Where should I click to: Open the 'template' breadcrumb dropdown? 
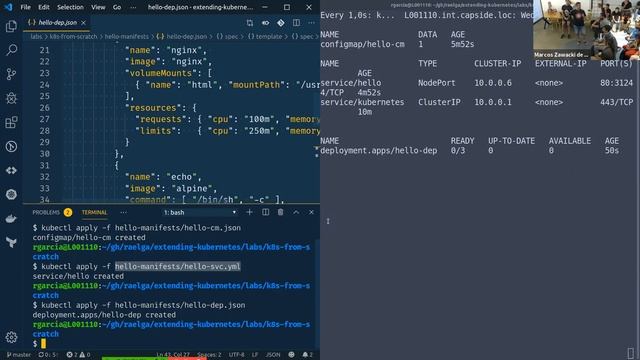click(x=265, y=36)
